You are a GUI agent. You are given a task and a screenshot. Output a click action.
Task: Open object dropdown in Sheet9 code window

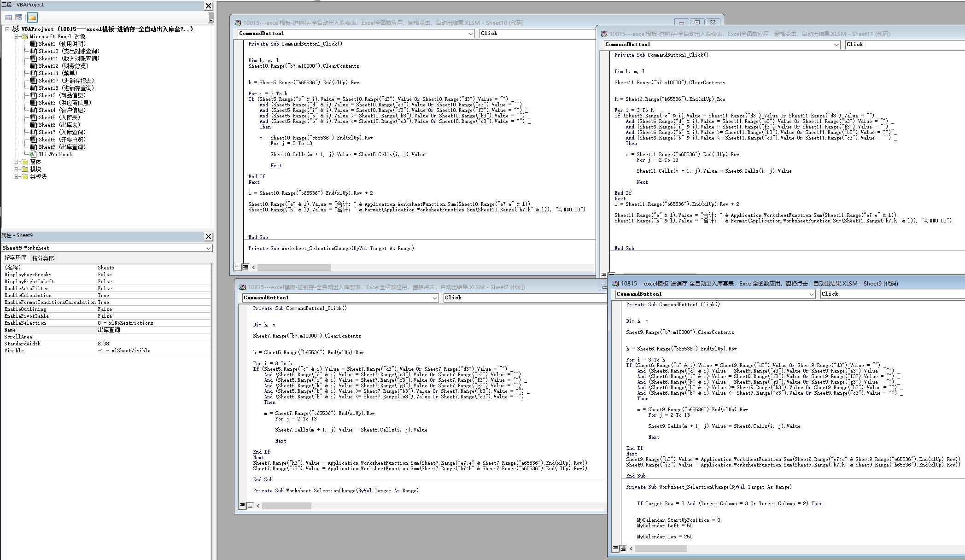point(812,294)
